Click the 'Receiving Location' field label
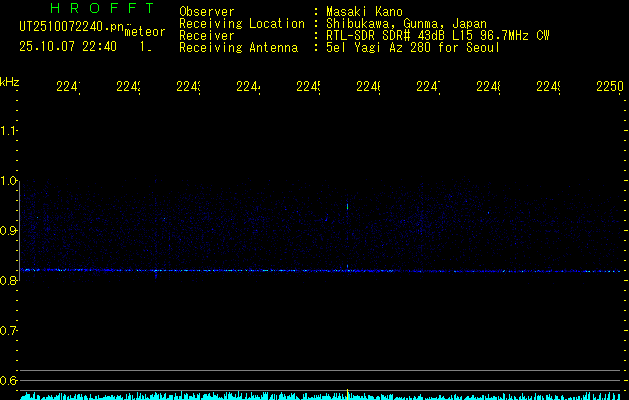Image resolution: width=629 pixels, height=400 pixels. [241, 23]
